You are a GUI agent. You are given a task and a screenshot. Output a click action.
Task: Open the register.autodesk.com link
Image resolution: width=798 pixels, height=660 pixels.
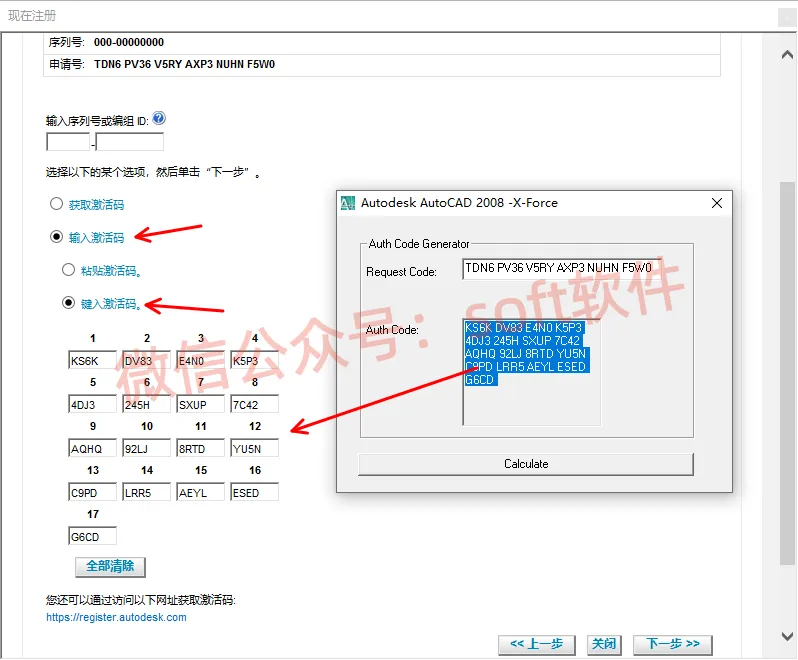point(116,617)
